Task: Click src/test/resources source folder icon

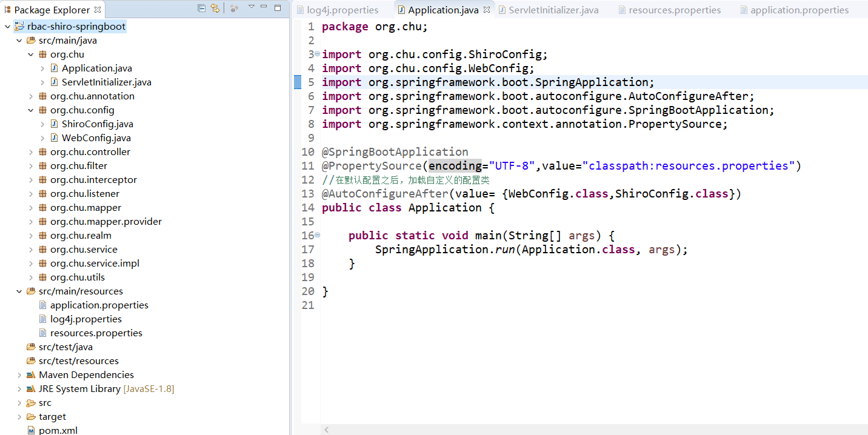Action: (31, 361)
